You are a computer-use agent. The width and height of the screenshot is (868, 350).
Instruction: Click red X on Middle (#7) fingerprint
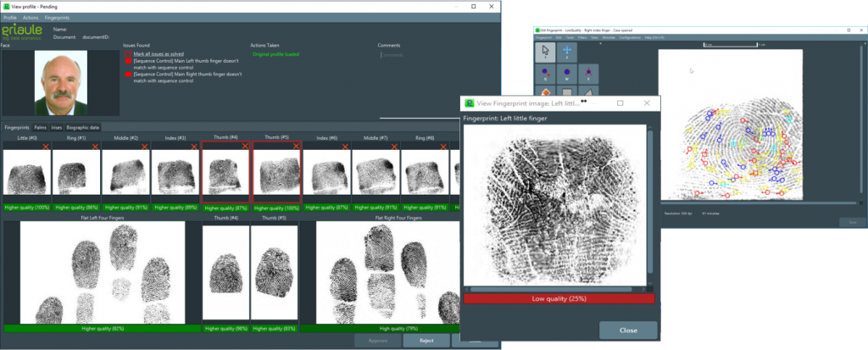pos(395,147)
